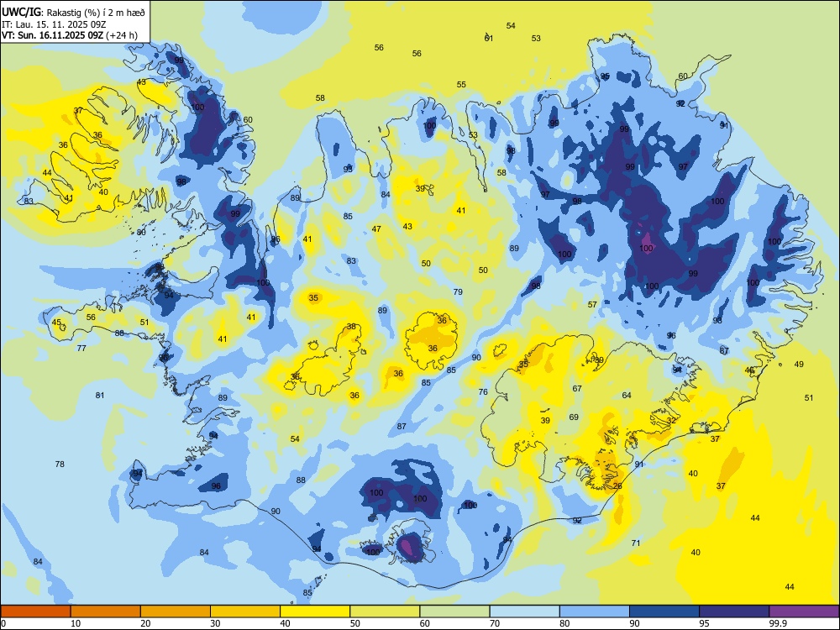
Task: Click the humidity value 78 on the map
Action: click(x=60, y=464)
